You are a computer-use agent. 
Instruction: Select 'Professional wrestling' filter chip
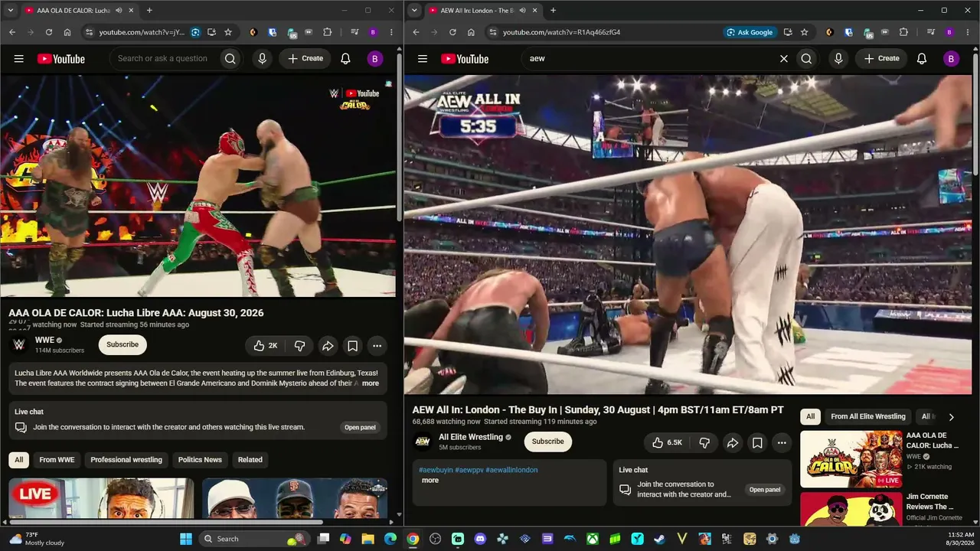(x=126, y=460)
